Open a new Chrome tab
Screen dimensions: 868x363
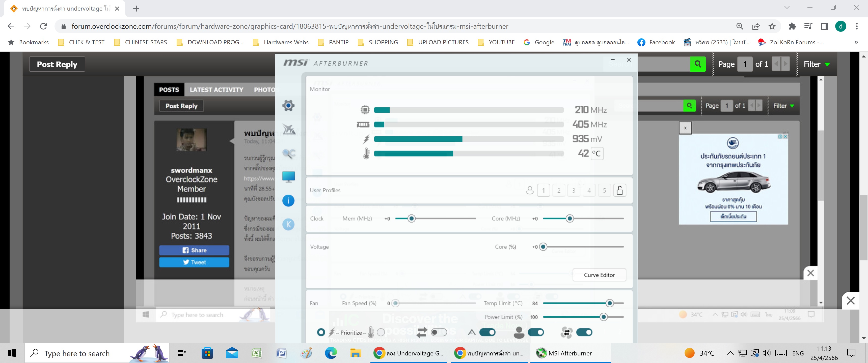pos(136,9)
